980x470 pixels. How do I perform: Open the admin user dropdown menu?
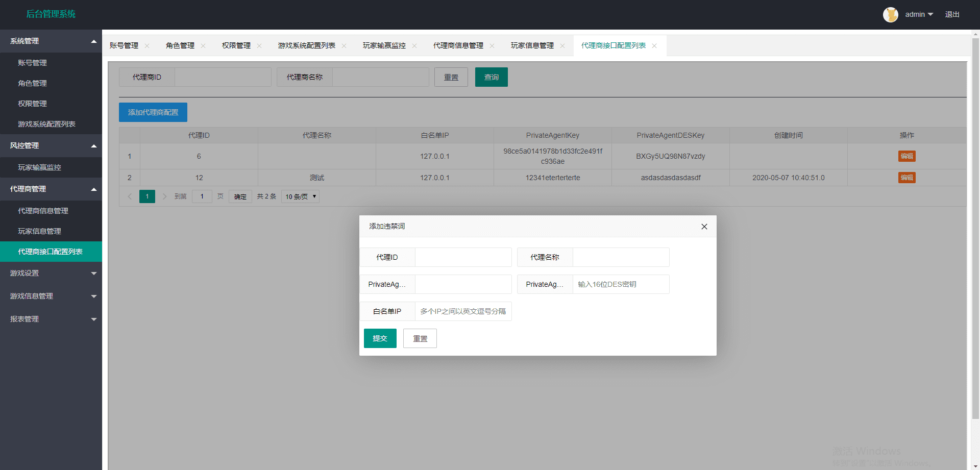coord(919,14)
